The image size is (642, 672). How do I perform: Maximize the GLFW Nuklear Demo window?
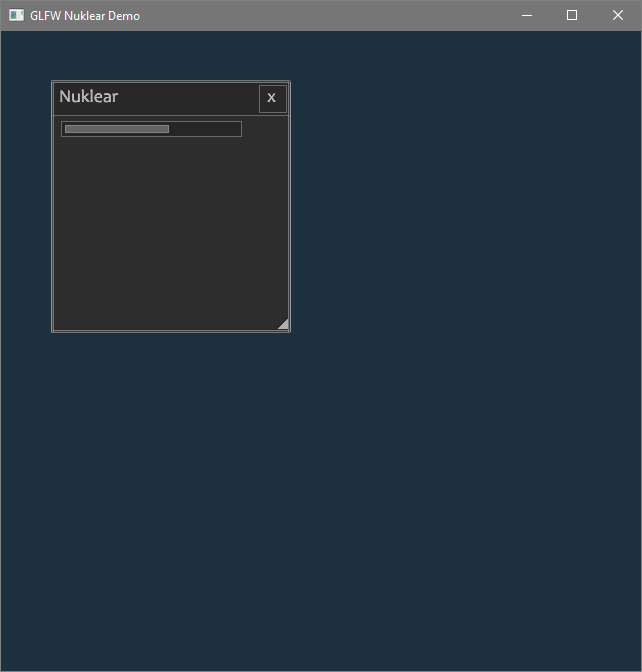(x=572, y=15)
